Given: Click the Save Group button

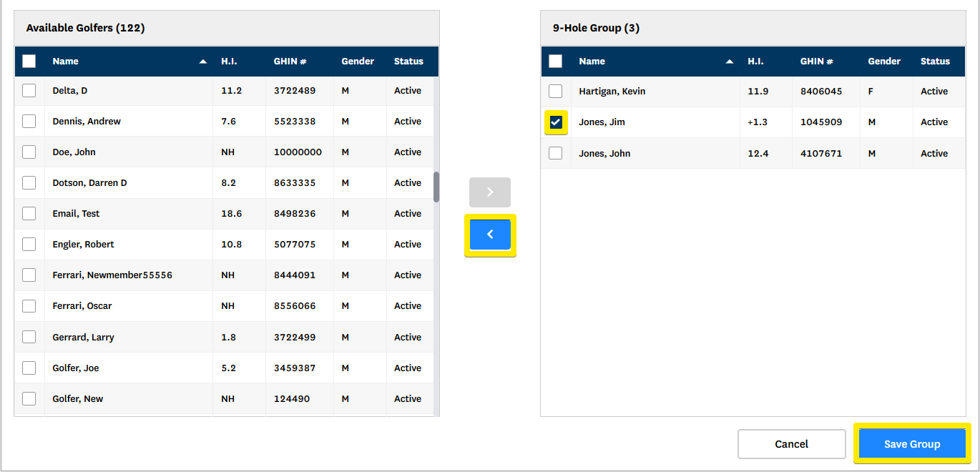Looking at the screenshot, I should coord(912,444).
